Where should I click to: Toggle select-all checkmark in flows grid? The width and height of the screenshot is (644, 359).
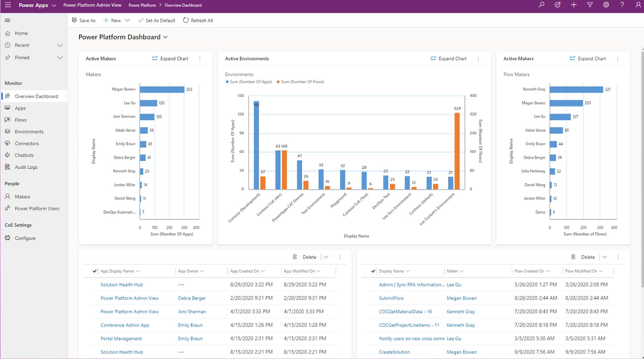tap(373, 271)
